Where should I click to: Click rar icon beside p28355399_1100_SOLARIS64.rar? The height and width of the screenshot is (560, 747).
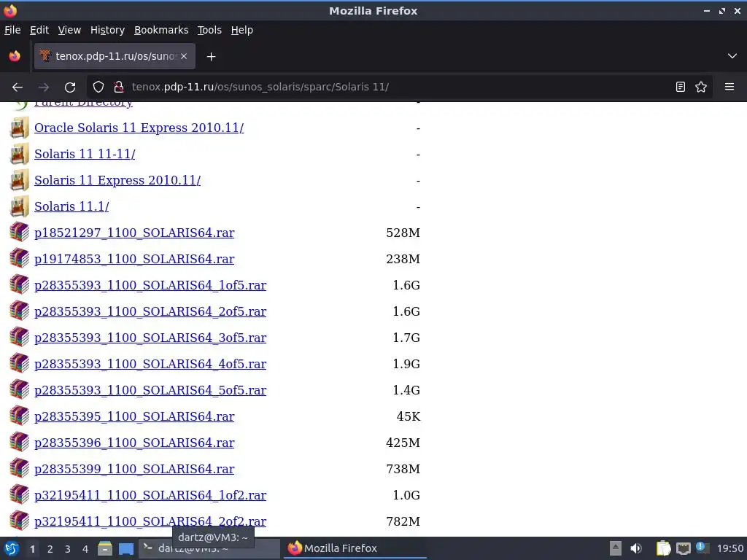19,468
